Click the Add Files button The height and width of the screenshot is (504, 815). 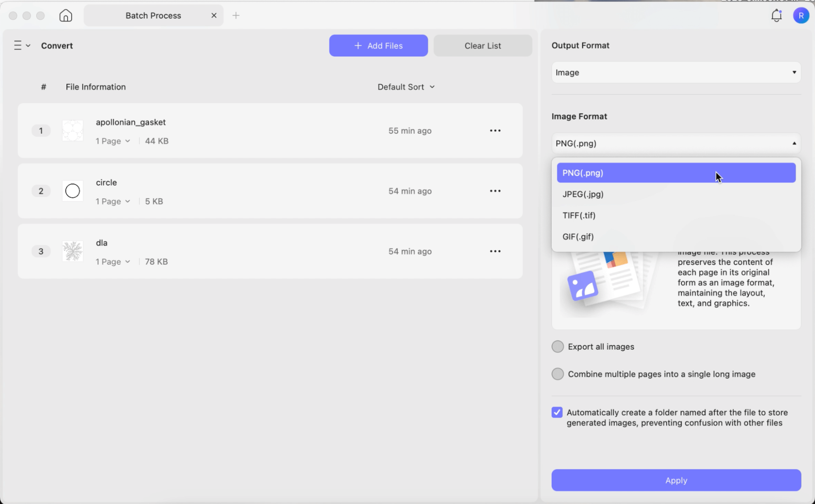pos(378,46)
